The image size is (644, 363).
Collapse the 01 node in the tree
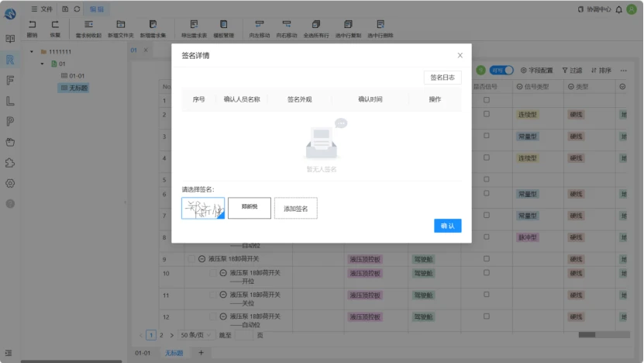pos(42,64)
